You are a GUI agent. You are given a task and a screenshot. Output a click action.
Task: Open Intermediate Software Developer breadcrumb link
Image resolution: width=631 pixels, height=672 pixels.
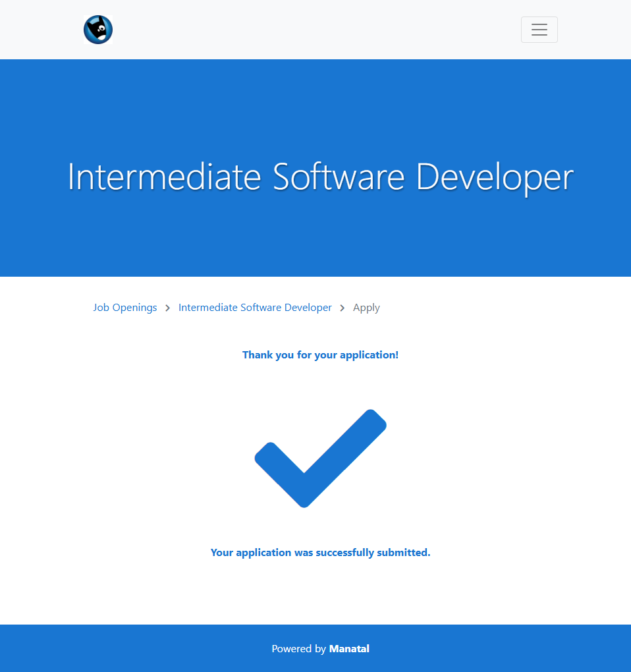[x=255, y=308]
